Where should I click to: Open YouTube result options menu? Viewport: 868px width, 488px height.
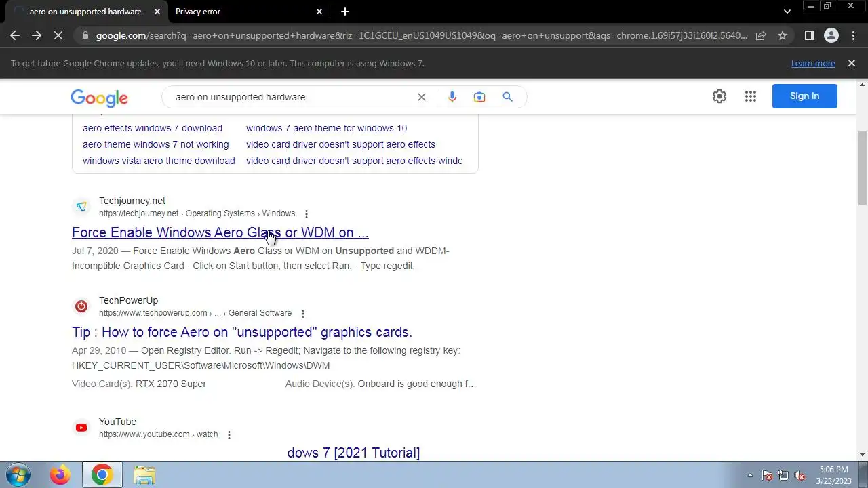tap(229, 435)
